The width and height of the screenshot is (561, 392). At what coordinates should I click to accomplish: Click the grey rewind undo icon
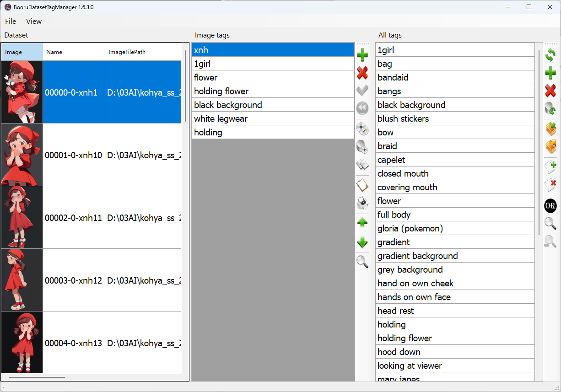point(362,108)
